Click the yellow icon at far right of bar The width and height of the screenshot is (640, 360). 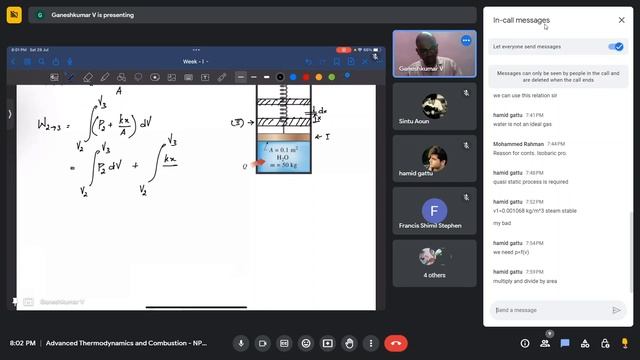(x=625, y=343)
